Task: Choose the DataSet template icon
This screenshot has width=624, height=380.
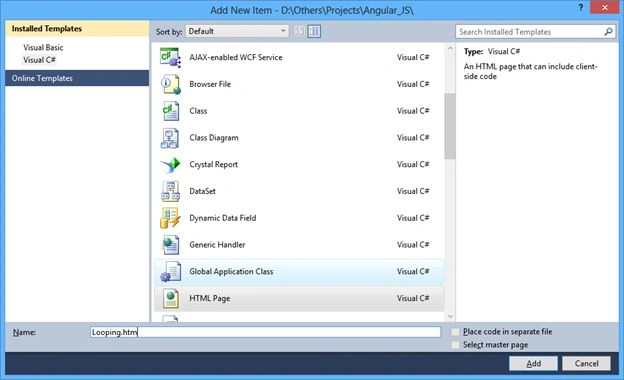Action: [x=170, y=191]
